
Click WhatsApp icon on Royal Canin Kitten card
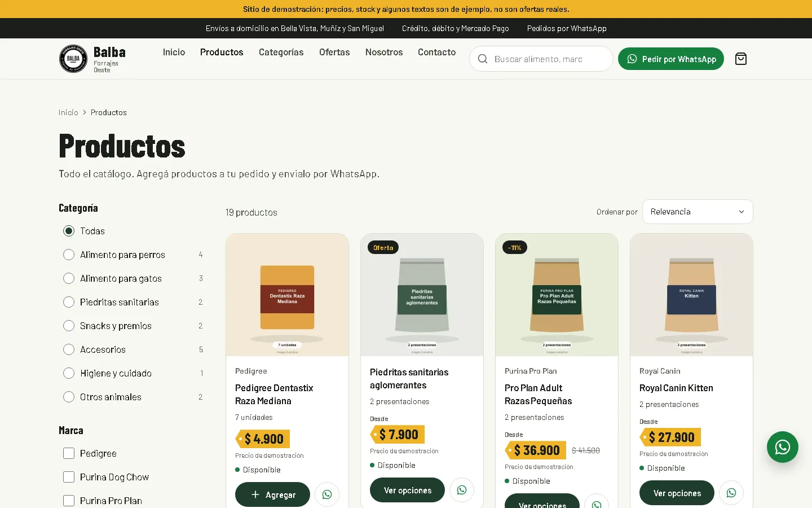point(731,493)
